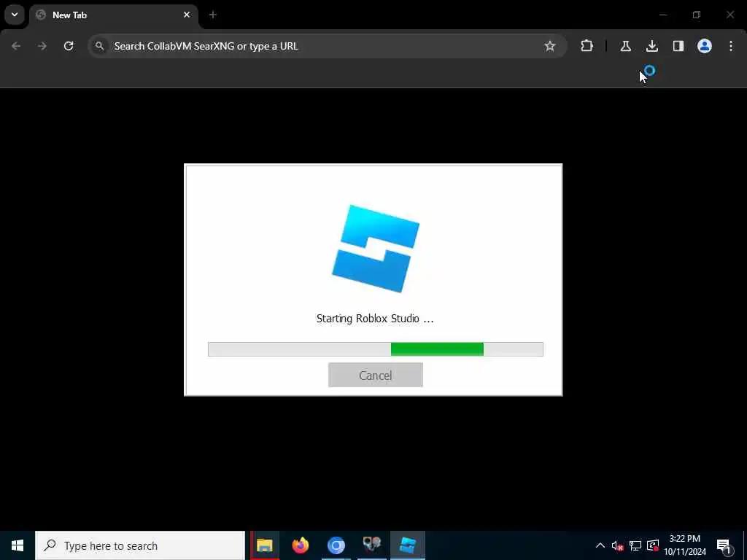This screenshot has height=560, width=747.
Task: Close the New Tab tab
Action: pos(187,15)
